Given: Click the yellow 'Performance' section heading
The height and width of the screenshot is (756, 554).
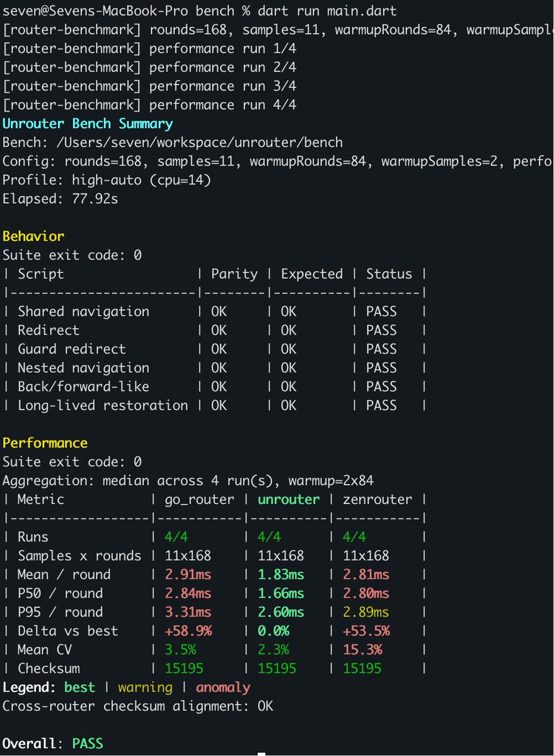Looking at the screenshot, I should pos(45,443).
